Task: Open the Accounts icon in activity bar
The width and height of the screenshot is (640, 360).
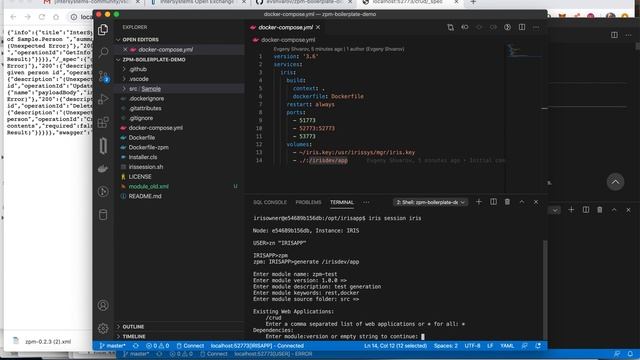Action: (103, 305)
